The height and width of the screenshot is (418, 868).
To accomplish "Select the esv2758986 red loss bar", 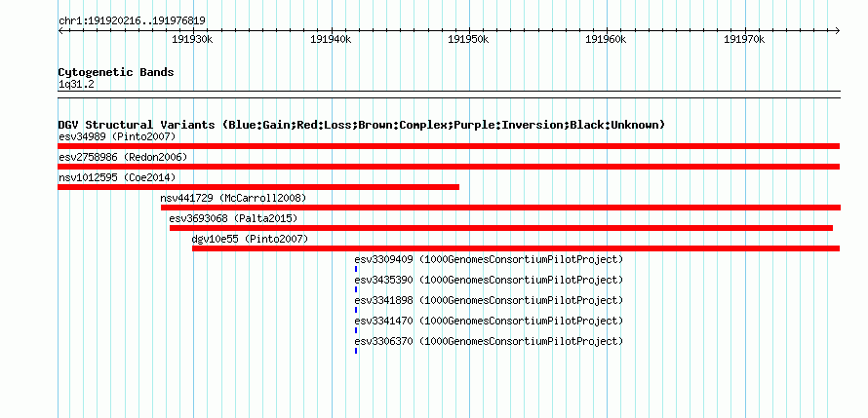I will pos(449,167).
